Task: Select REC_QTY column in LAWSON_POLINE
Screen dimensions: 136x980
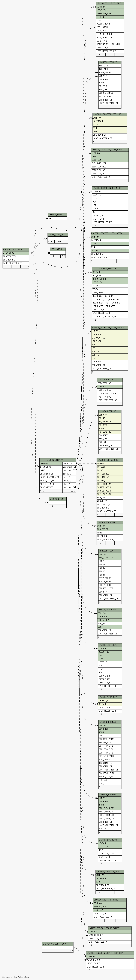Action: click(x=110, y=439)
